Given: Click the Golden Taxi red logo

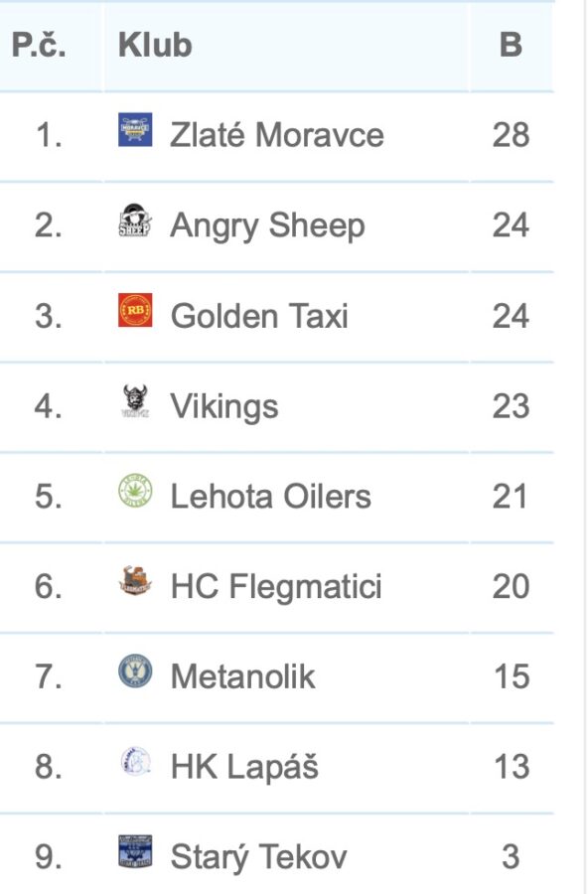Looking at the screenshot, I should coord(135,310).
